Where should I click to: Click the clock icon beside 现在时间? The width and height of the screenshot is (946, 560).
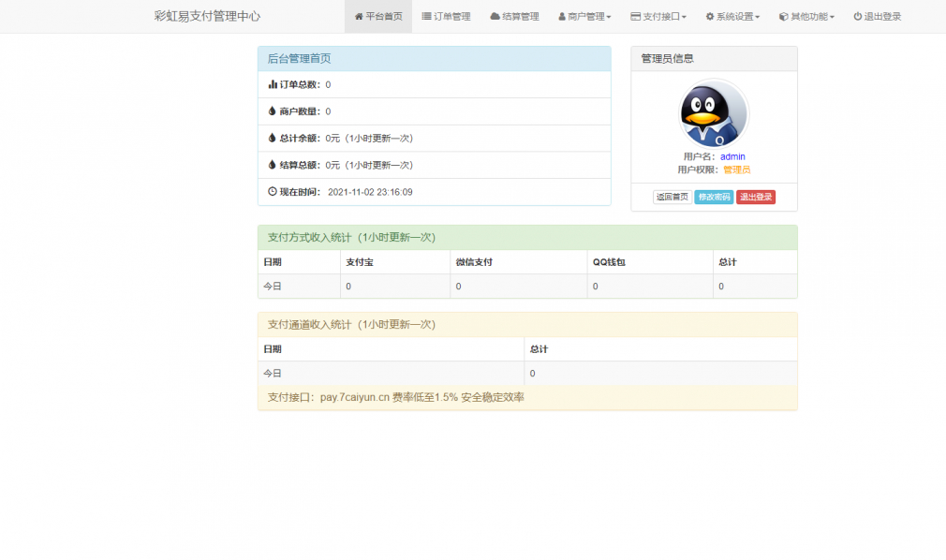(x=271, y=191)
